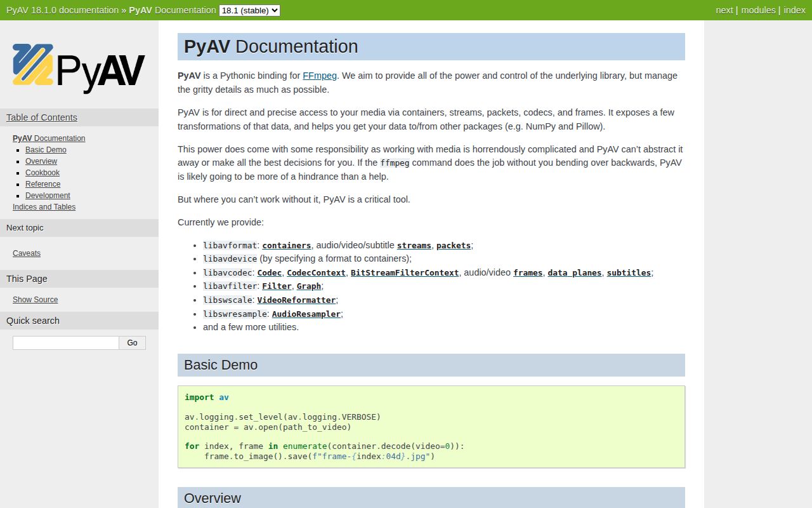Open the data planes reference link
The width and height of the screenshot is (812, 508).
[575, 273]
